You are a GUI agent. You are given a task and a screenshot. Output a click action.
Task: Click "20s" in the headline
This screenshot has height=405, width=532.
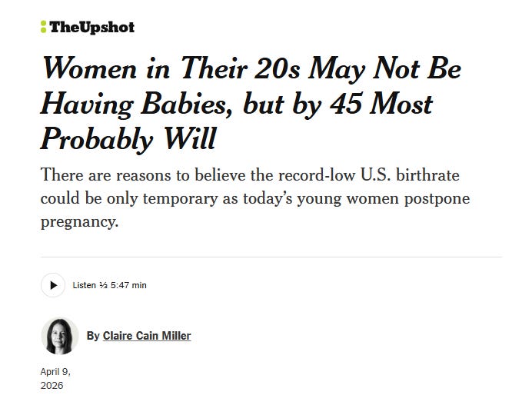coord(277,69)
